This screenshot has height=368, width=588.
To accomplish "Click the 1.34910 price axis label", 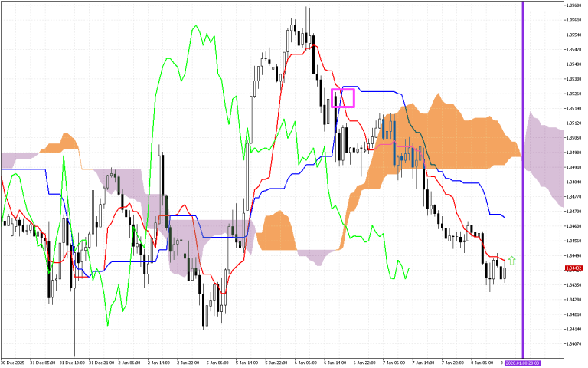I will coord(573,167).
